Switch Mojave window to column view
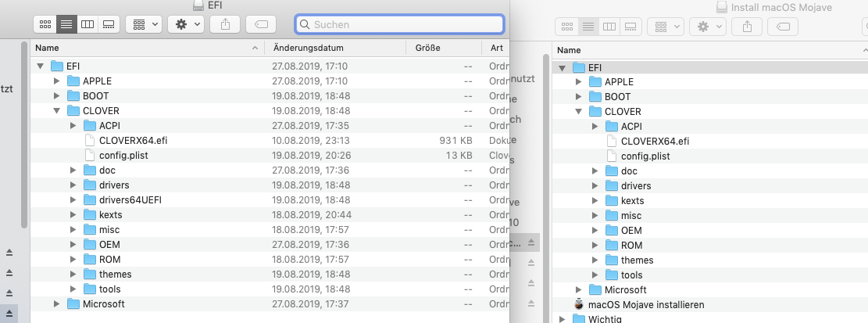Image resolution: width=868 pixels, height=323 pixels. pos(609,26)
